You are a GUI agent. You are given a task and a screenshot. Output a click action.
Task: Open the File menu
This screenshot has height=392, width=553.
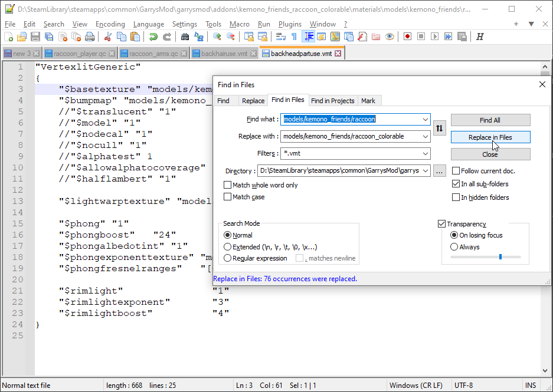10,24
